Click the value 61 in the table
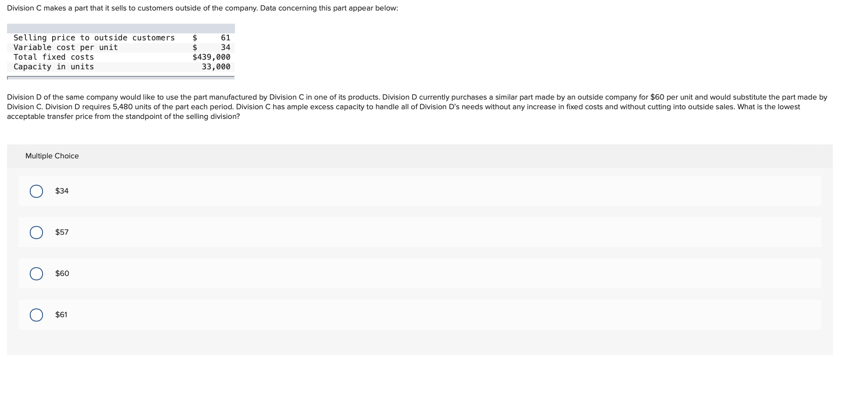Viewport: 868px width, 394px height. pos(225,38)
